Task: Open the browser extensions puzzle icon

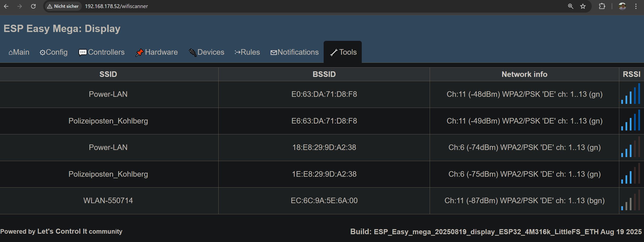Action: click(x=602, y=6)
